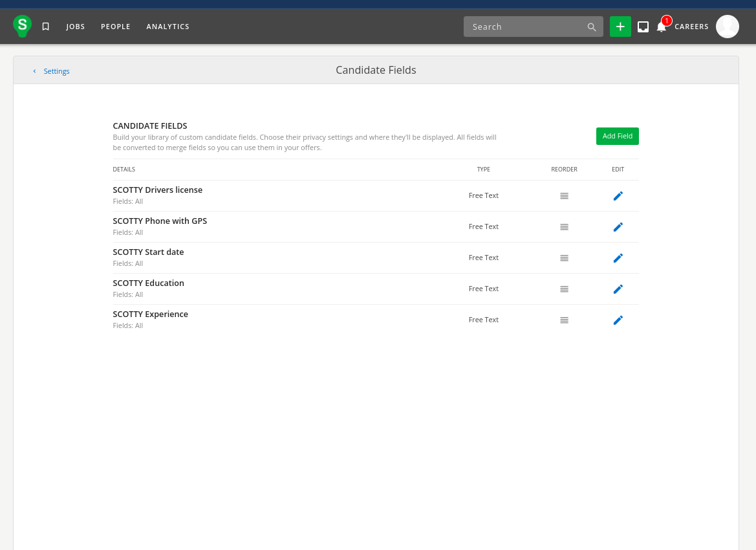Click reorder handle for SCOTTY Experience
The width and height of the screenshot is (756, 550).
click(x=564, y=320)
